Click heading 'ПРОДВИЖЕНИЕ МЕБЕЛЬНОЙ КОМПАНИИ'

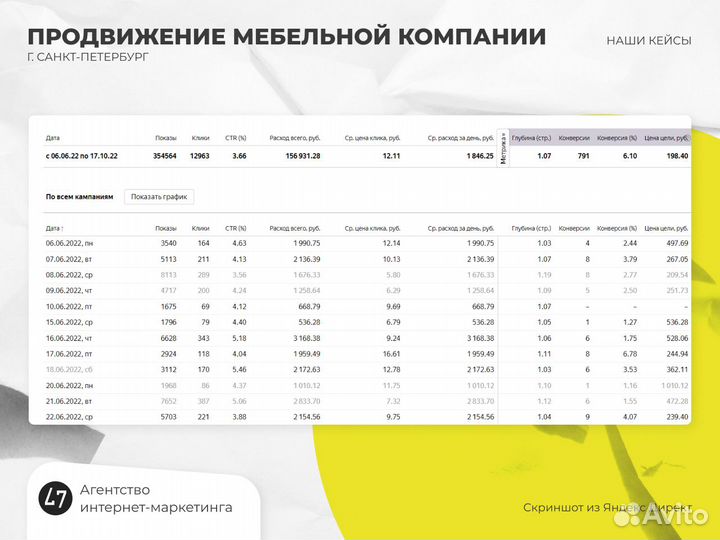click(287, 36)
